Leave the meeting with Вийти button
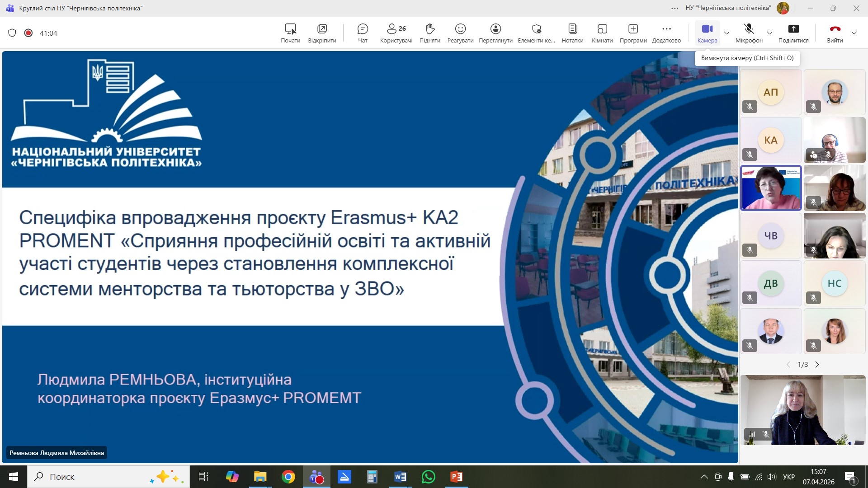Screen dimensions: 868x488 [x=835, y=33]
